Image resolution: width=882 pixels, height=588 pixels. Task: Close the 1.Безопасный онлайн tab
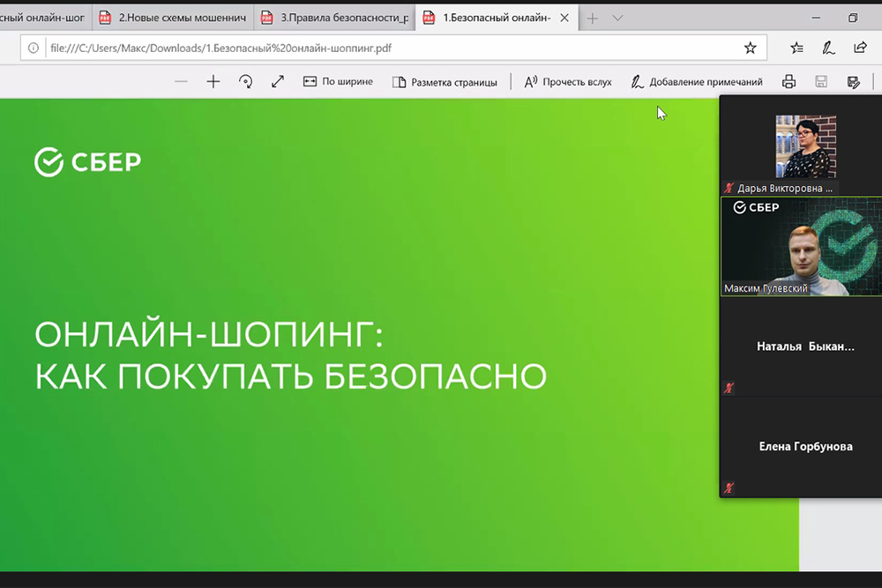coord(564,18)
